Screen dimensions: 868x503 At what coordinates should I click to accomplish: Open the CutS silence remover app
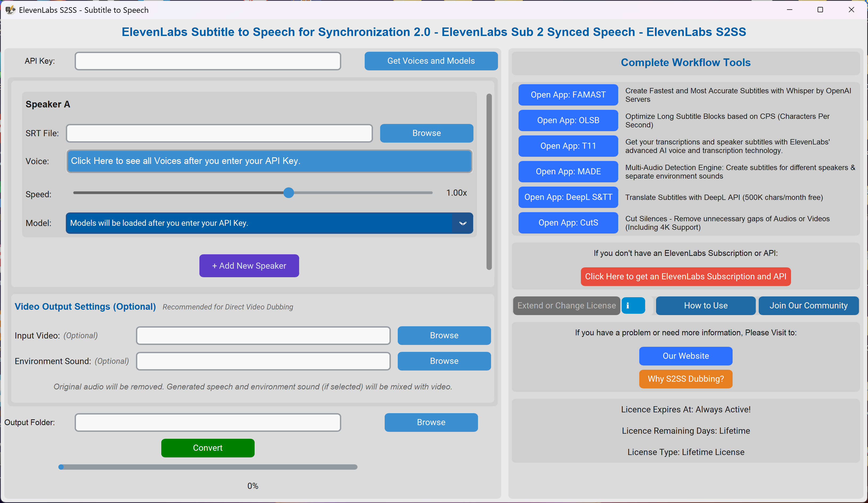coord(568,223)
